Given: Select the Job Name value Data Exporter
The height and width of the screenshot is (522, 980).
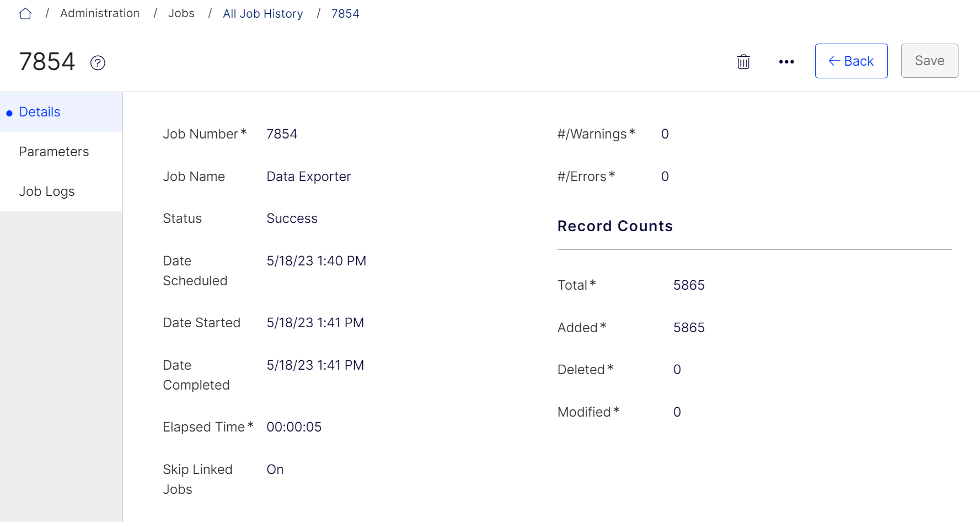Looking at the screenshot, I should point(309,177).
